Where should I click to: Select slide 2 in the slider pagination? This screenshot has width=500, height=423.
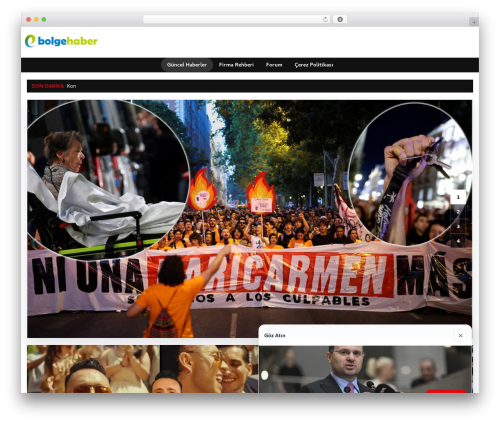click(458, 212)
